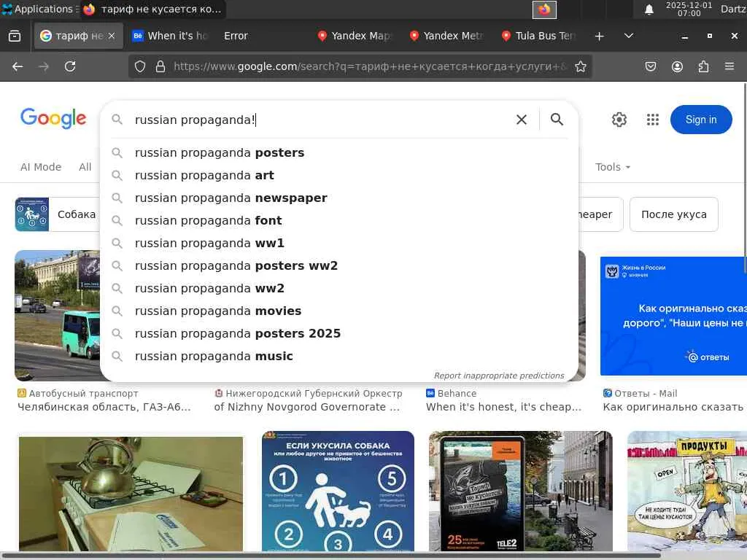Go back with the browser back arrow
This screenshot has width=747, height=560.
[x=18, y=66]
